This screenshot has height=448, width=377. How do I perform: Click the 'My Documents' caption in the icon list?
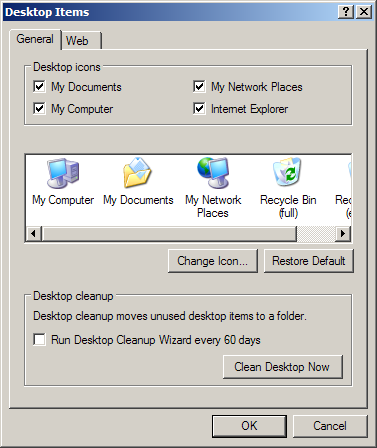(x=138, y=200)
